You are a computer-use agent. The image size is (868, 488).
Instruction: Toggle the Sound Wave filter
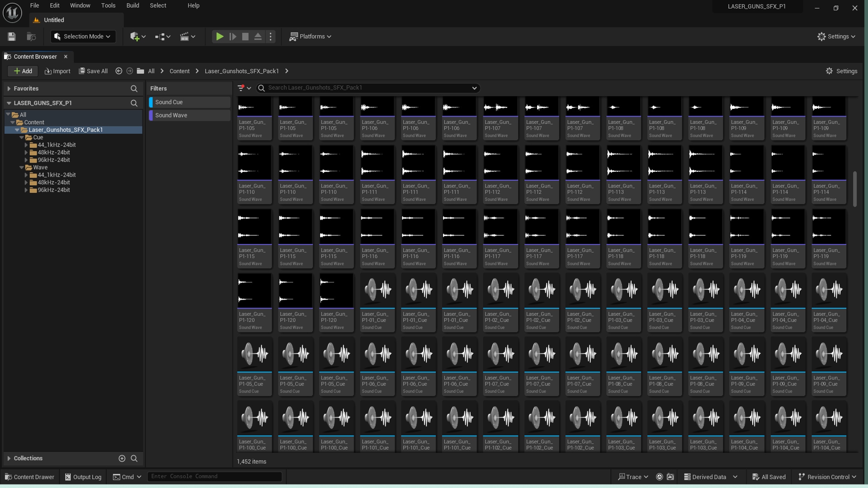pos(190,115)
